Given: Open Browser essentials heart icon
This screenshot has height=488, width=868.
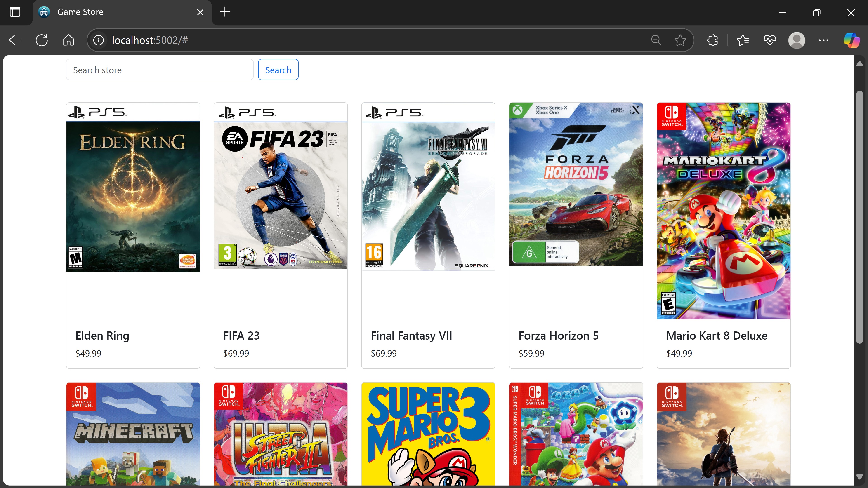Looking at the screenshot, I should point(770,40).
